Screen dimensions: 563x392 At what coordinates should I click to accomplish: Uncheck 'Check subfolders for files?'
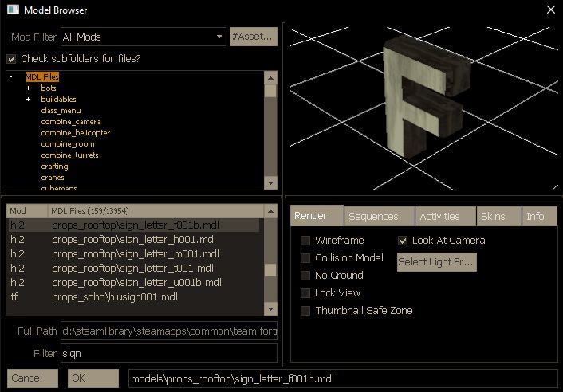coord(11,59)
